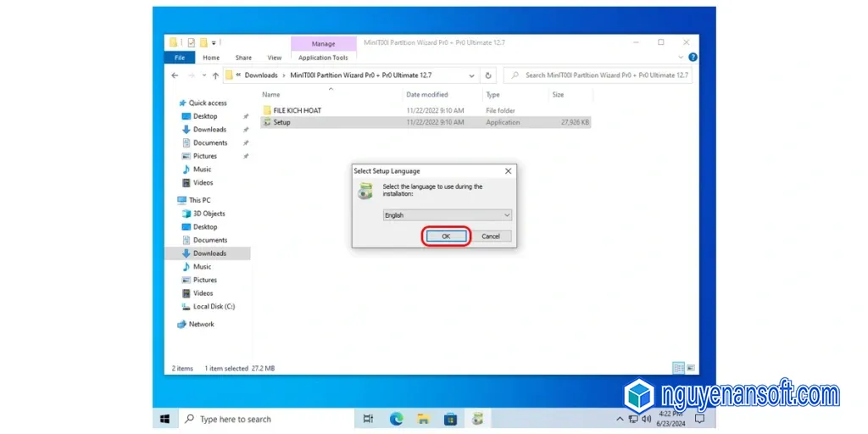Switch to the Share ribbon tab
This screenshot has width=868, height=434.
243,58
